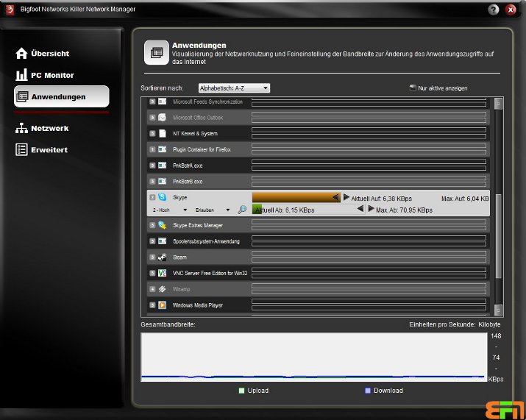526x420 pixels.
Task: Open the PC Monitor page
Action: (x=45, y=75)
